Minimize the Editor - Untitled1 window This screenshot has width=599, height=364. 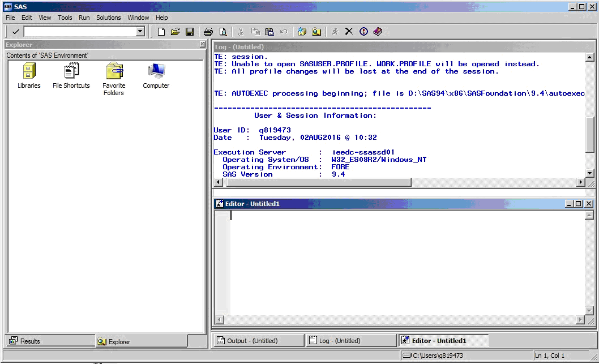click(x=569, y=204)
